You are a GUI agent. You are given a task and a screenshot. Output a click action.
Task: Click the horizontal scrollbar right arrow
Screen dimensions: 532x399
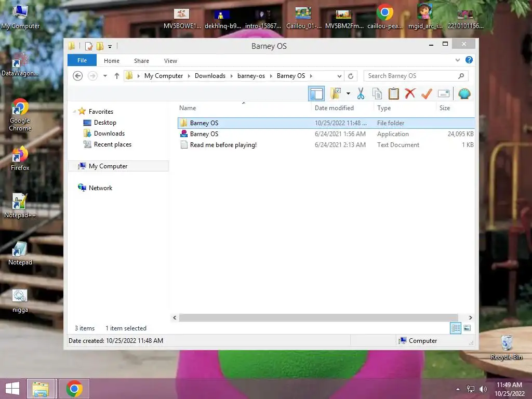[x=470, y=317]
